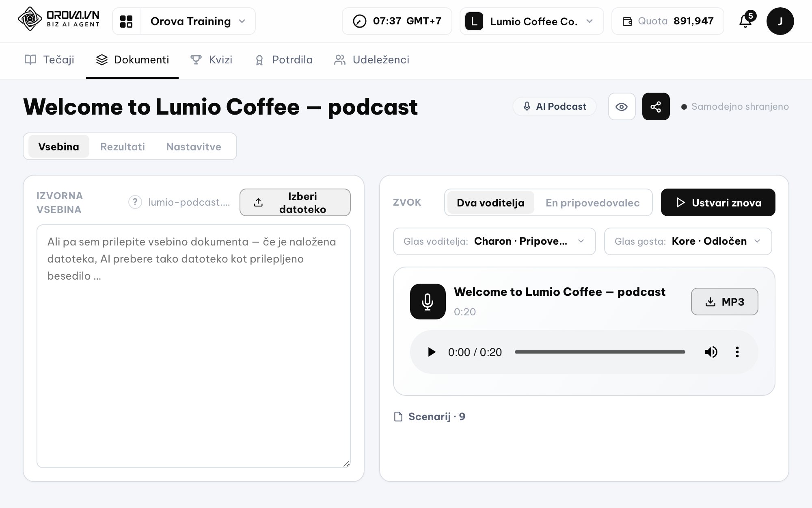This screenshot has height=508, width=812.
Task: Open the Kvizi tab
Action: (211, 60)
